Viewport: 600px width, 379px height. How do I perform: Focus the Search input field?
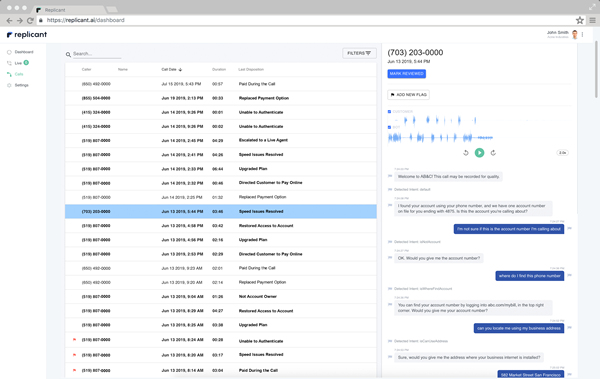click(97, 54)
